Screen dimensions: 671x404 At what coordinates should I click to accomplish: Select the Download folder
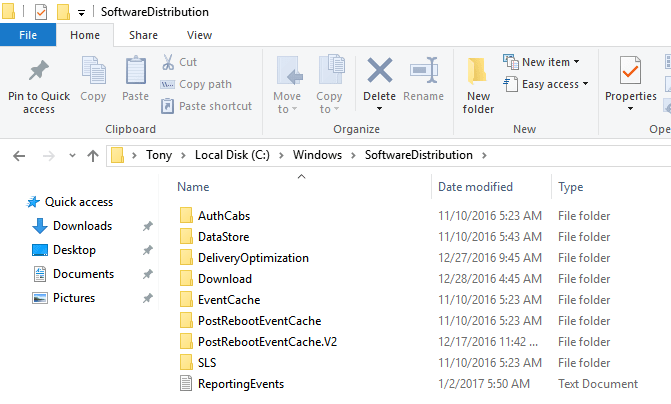(225, 279)
